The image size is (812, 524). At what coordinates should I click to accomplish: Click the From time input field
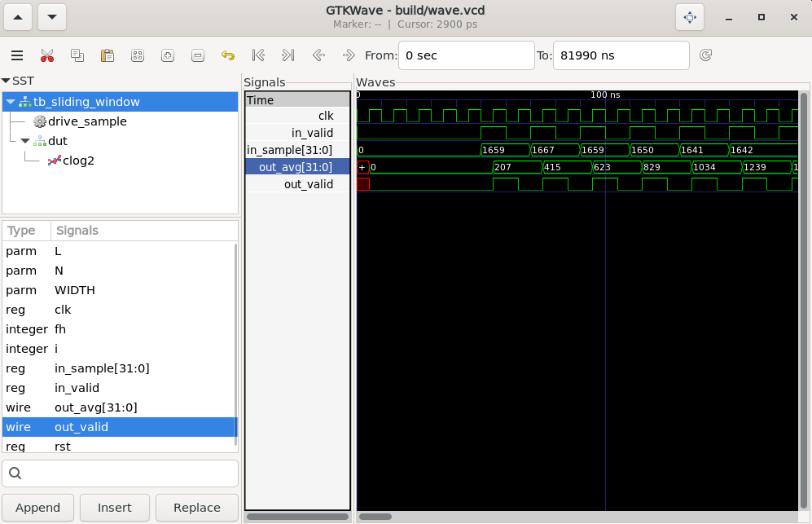click(466, 55)
